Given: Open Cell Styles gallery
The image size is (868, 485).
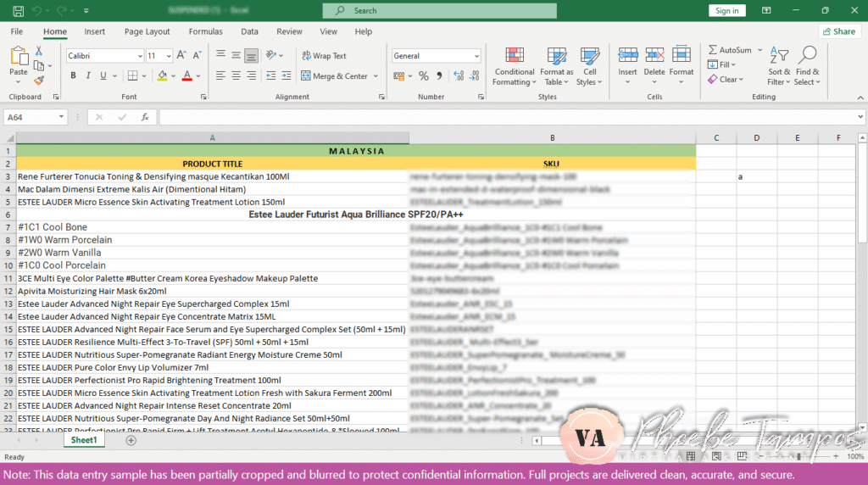Looking at the screenshot, I should (x=590, y=66).
